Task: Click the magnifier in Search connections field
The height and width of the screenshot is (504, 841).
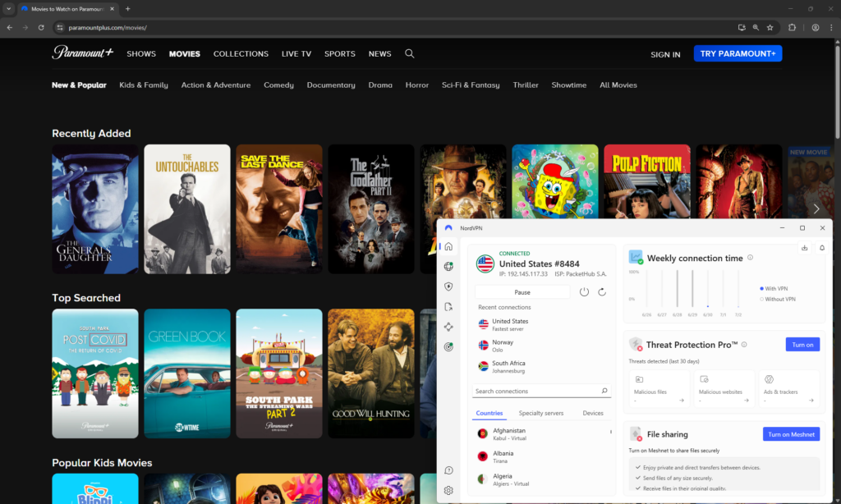Action: click(604, 391)
